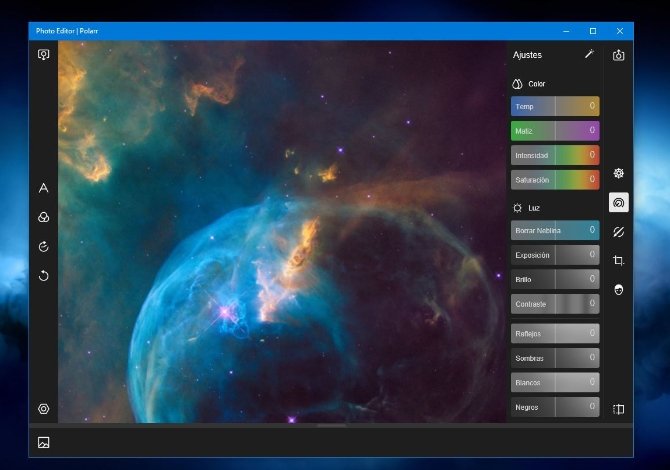Screen dimensions: 670x470
Task: Click the Temp color slider
Action: click(x=555, y=106)
